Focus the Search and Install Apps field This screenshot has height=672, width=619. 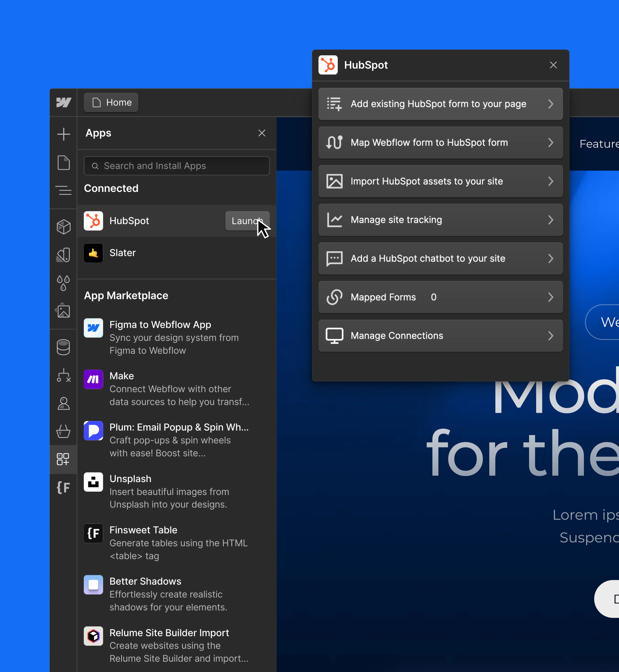(177, 166)
